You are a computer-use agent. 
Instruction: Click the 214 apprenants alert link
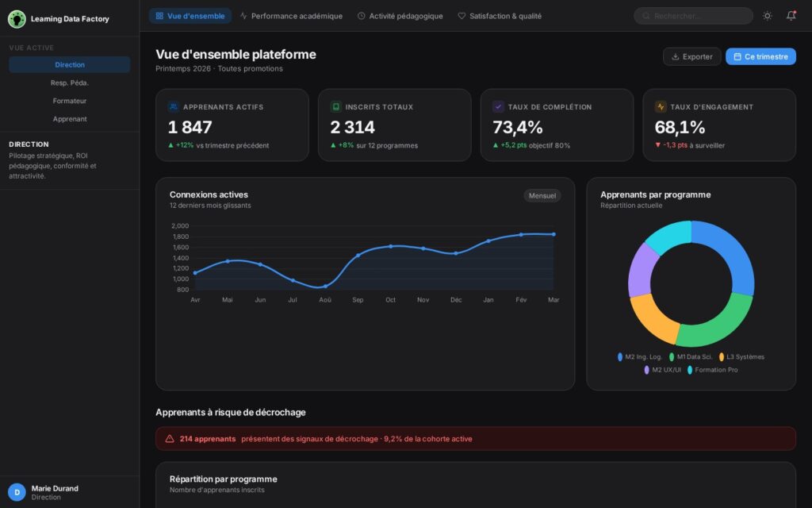tap(208, 438)
